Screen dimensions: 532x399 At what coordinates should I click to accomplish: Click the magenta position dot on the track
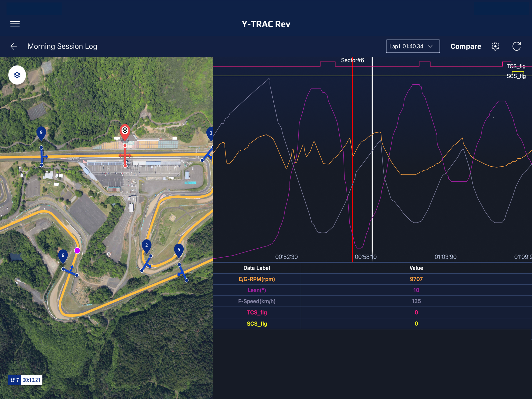click(x=77, y=251)
